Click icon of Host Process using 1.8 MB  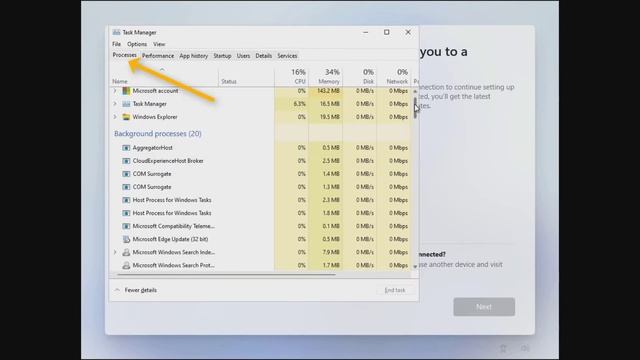[x=126, y=213]
